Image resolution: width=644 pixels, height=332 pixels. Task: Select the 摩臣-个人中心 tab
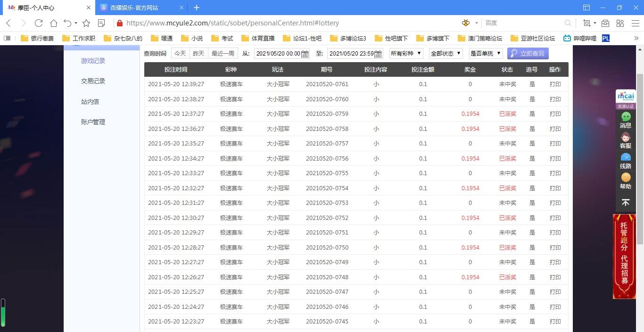pyautogui.click(x=36, y=8)
